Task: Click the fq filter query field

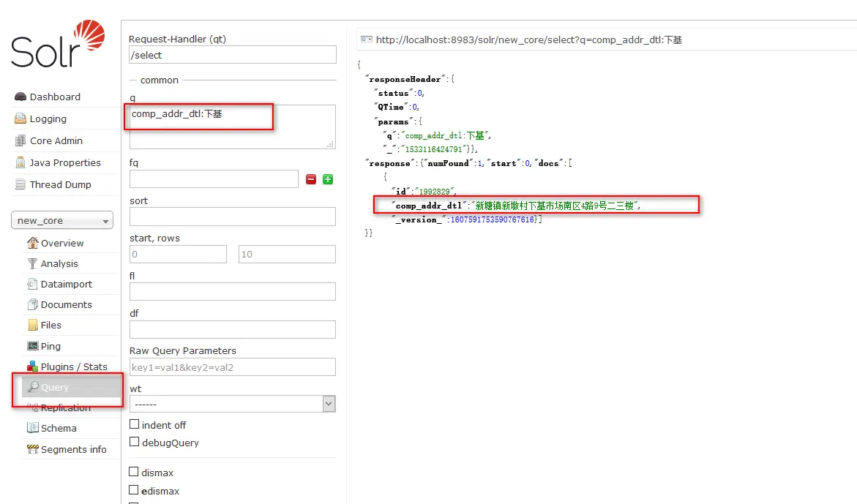Action: tap(214, 178)
